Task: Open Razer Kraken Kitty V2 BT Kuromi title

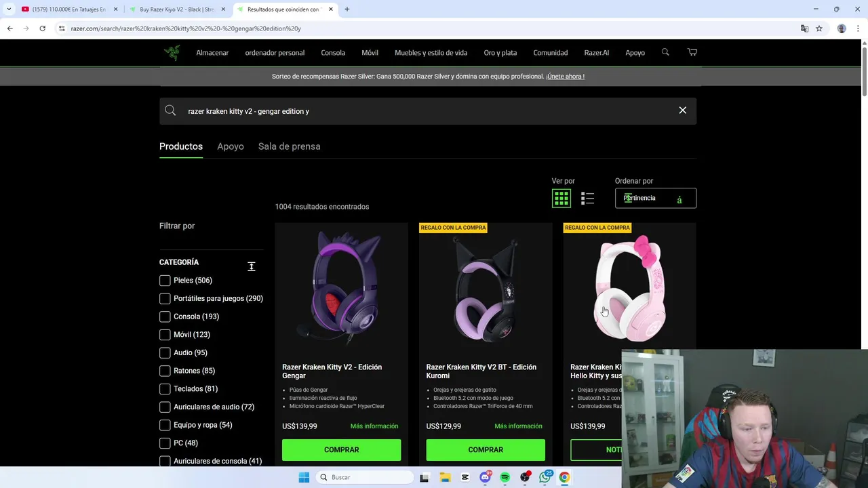Action: (481, 371)
